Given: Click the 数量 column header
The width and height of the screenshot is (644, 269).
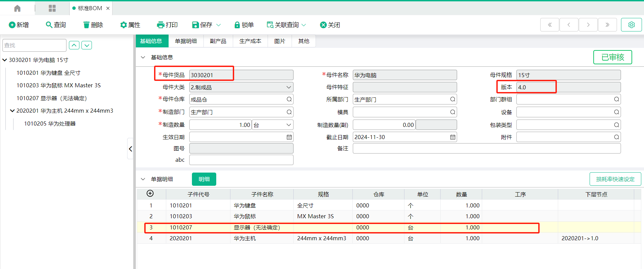Looking at the screenshot, I should tap(461, 194).
